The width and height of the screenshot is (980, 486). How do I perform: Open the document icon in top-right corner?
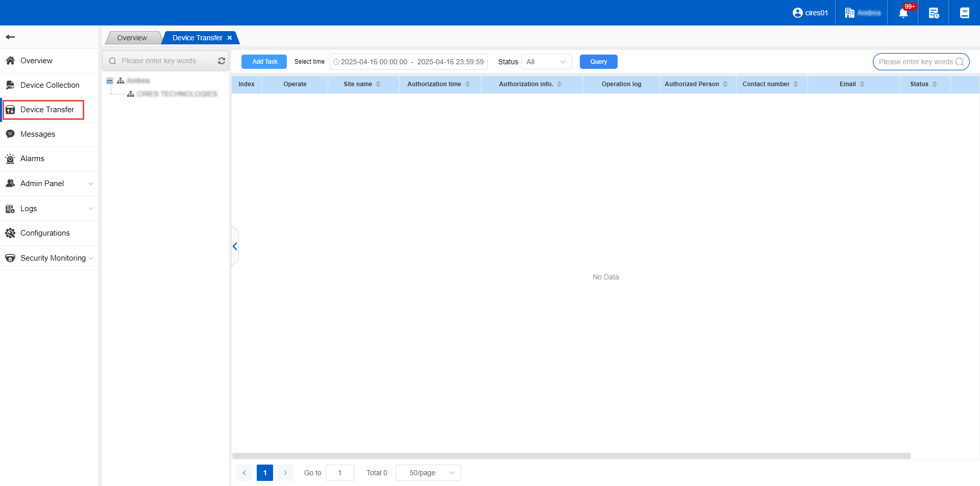(x=964, y=13)
